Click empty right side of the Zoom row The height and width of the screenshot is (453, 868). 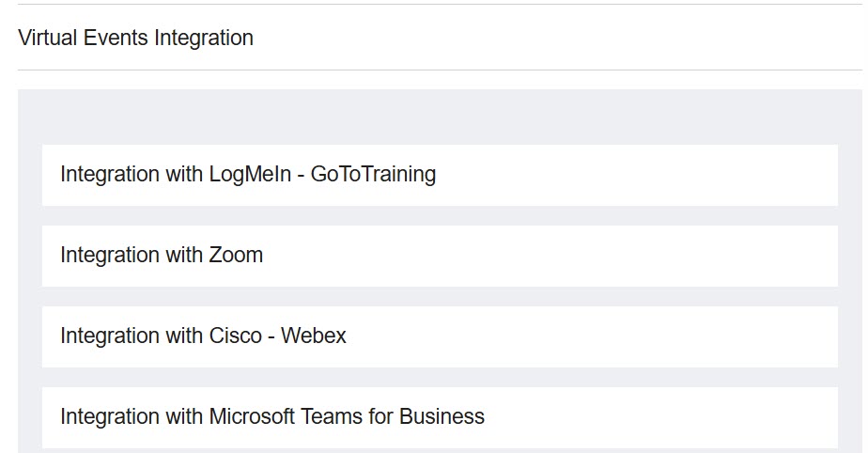tap(658, 256)
